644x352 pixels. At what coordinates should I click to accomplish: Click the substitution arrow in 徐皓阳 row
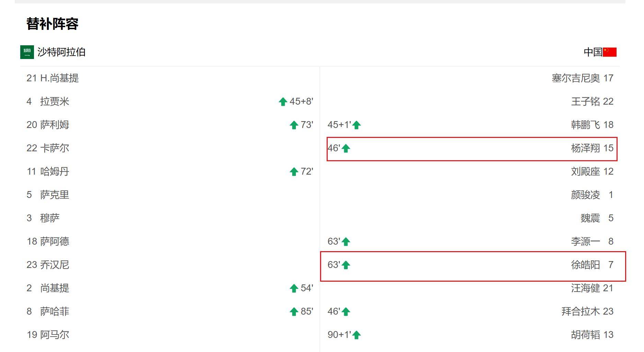click(x=346, y=265)
